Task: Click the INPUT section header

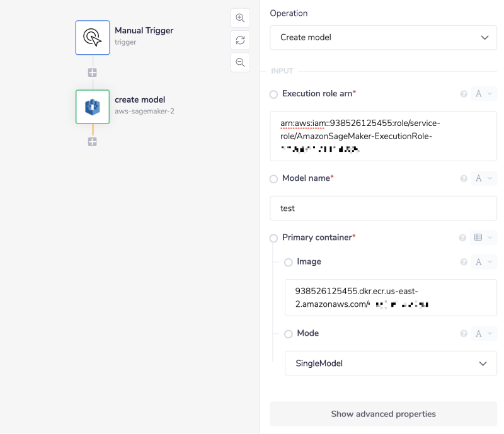Action: (x=282, y=71)
